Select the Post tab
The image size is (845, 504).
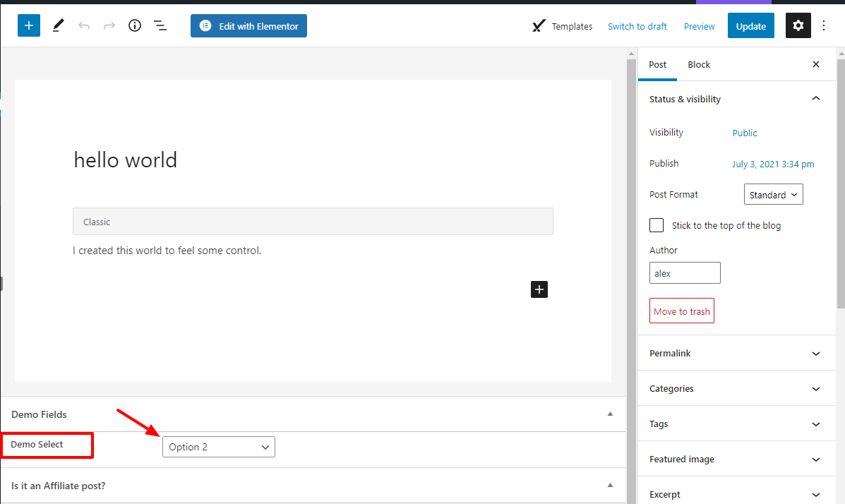point(657,64)
